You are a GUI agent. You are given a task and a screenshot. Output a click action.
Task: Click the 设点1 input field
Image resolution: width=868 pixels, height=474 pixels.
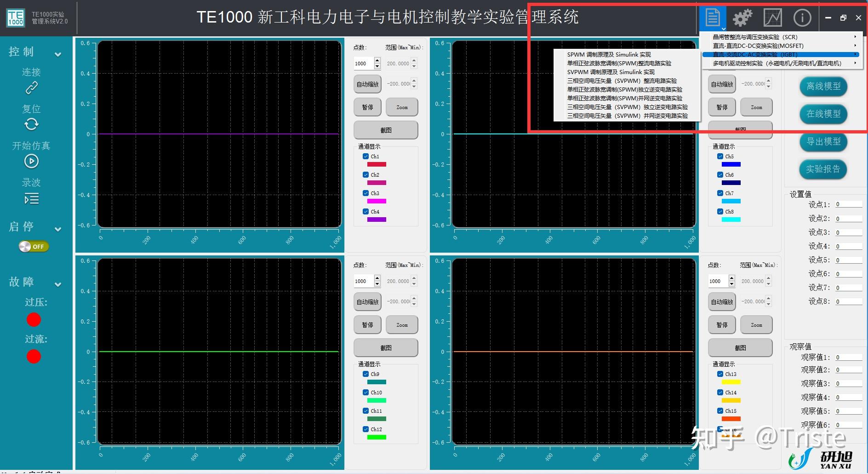[848, 204]
